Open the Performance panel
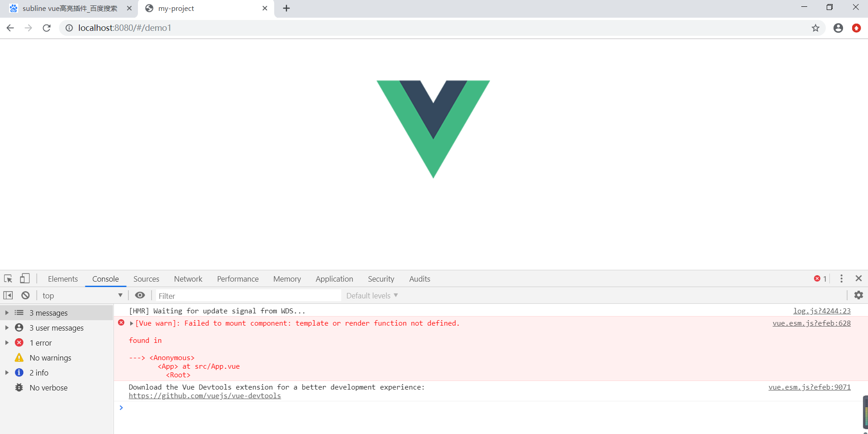This screenshot has height=434, width=868. click(x=238, y=279)
